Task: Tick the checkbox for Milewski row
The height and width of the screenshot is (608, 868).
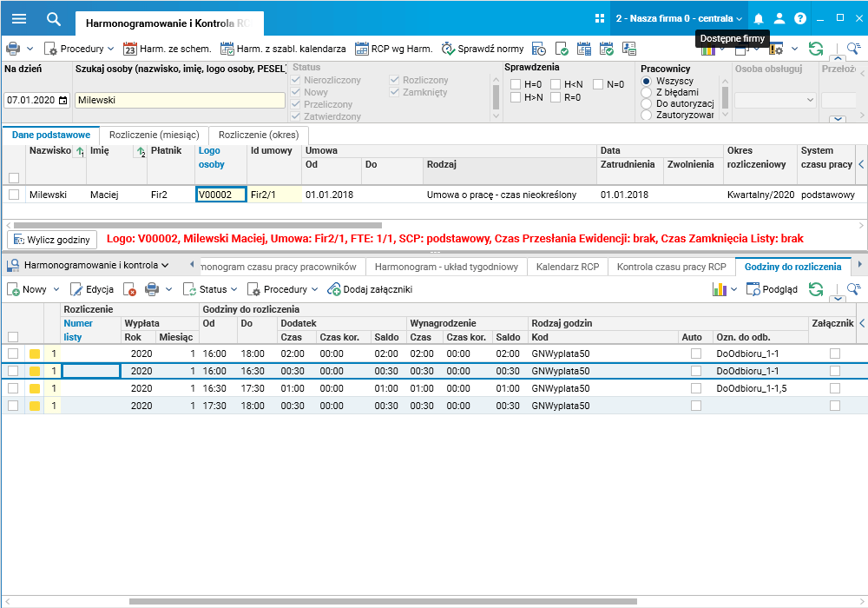Action: (x=13, y=195)
